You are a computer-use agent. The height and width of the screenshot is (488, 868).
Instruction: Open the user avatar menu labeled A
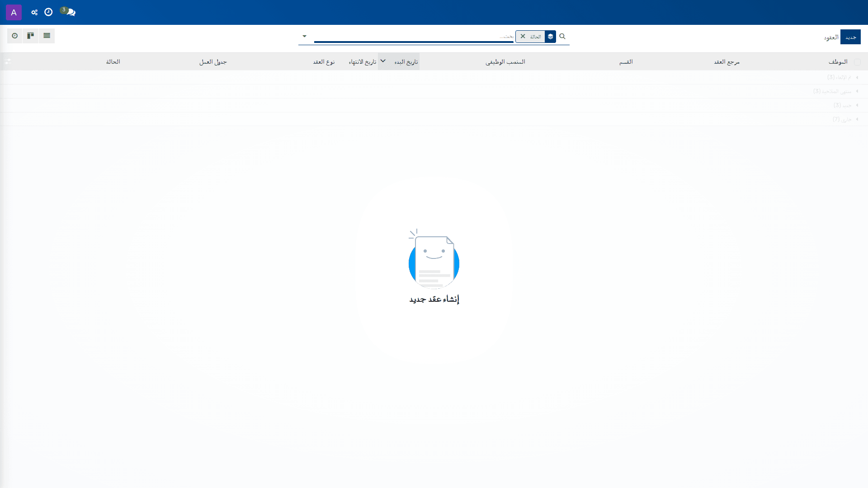(x=14, y=12)
